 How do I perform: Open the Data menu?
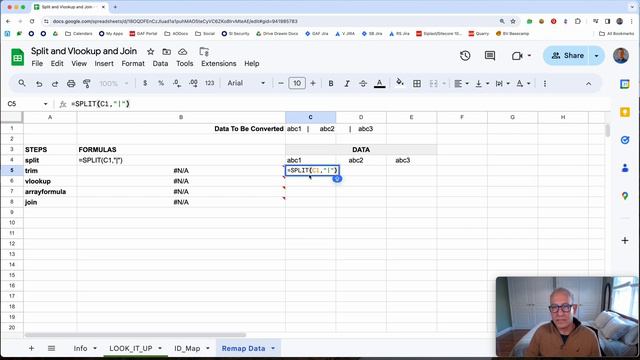tap(160, 63)
